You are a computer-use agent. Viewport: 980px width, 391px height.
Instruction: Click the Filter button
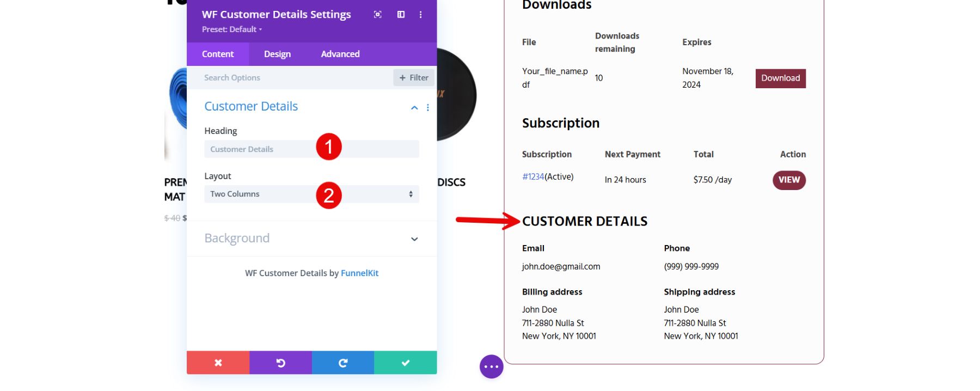[414, 78]
